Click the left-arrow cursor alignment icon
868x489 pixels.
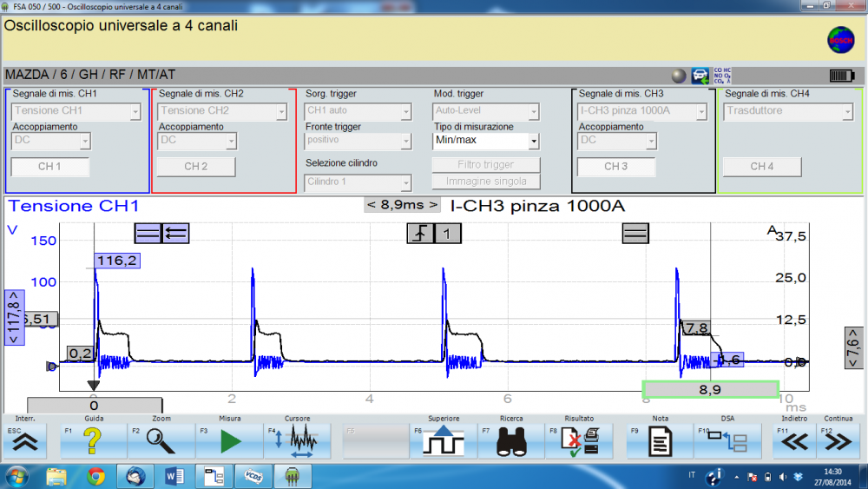point(175,233)
